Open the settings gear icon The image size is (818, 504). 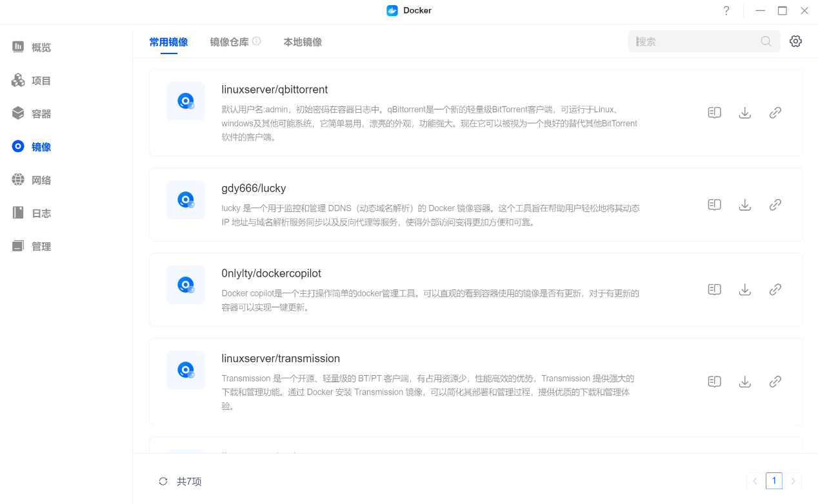(795, 41)
